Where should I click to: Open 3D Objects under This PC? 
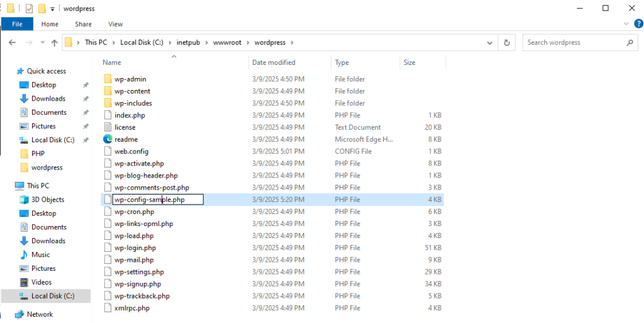[48, 200]
